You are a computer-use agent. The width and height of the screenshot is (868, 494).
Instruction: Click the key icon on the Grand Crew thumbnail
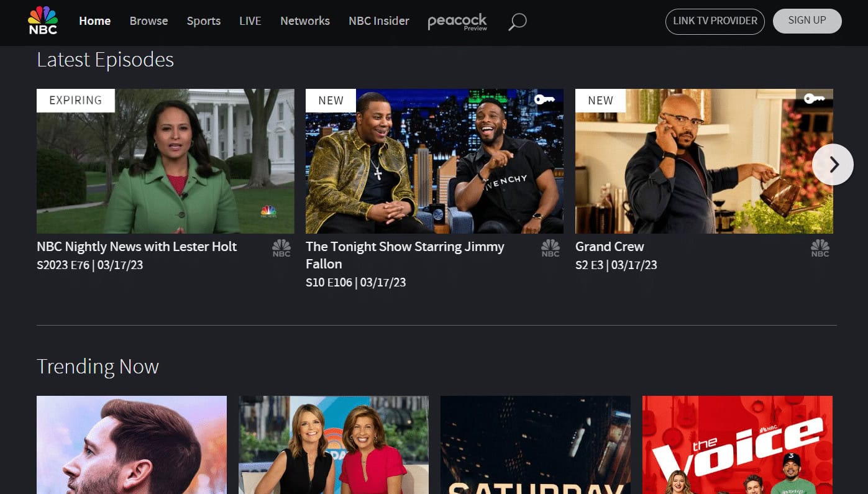click(815, 98)
